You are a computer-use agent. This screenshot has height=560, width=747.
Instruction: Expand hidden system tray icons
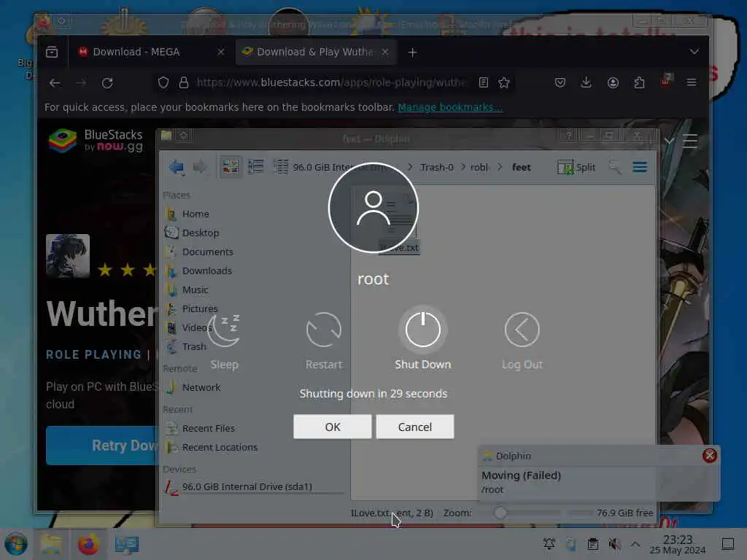(x=635, y=544)
